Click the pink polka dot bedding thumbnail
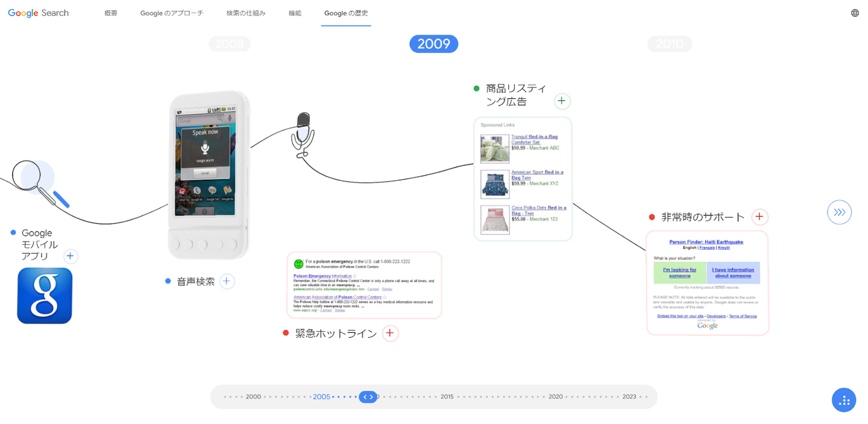Viewport: 868px width, 424px height. click(495, 220)
